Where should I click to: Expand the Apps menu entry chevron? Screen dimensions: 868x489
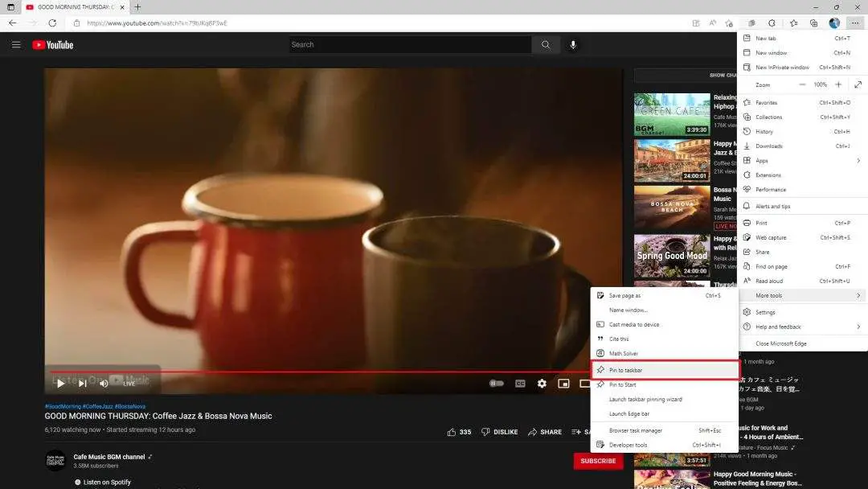pos(857,160)
